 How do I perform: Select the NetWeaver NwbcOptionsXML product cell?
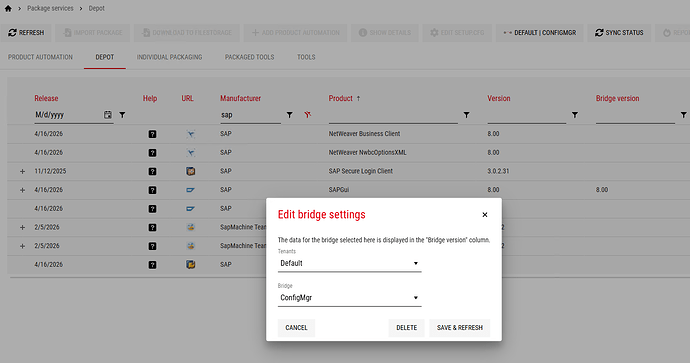(x=367, y=152)
